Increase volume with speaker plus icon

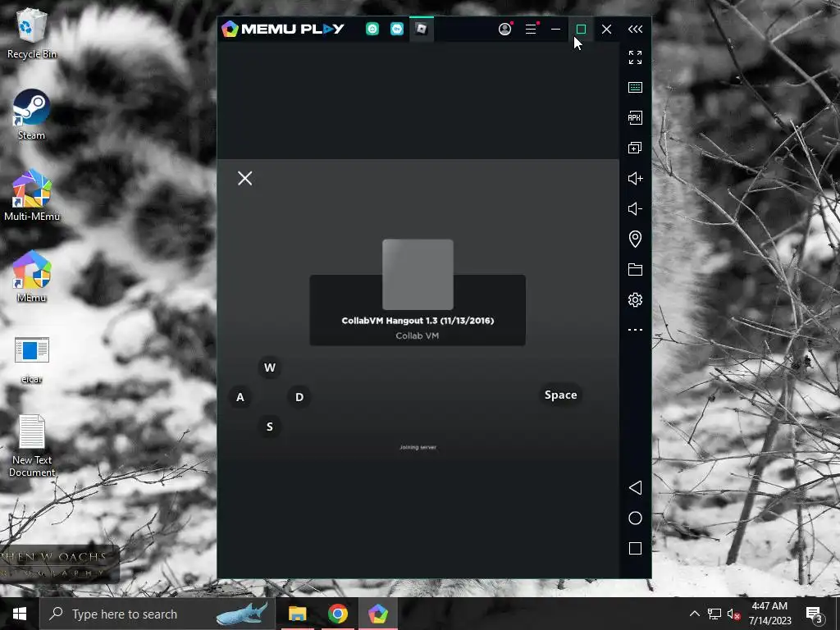(636, 178)
